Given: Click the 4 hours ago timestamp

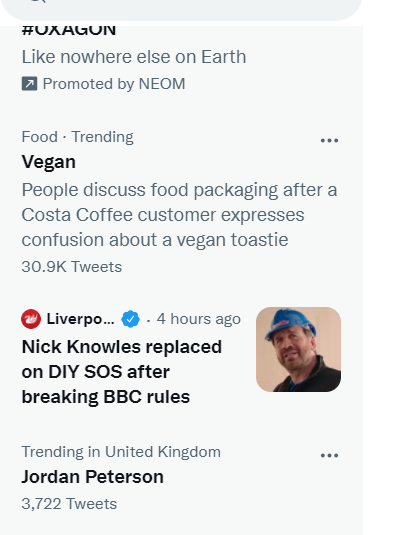Looking at the screenshot, I should [199, 319].
